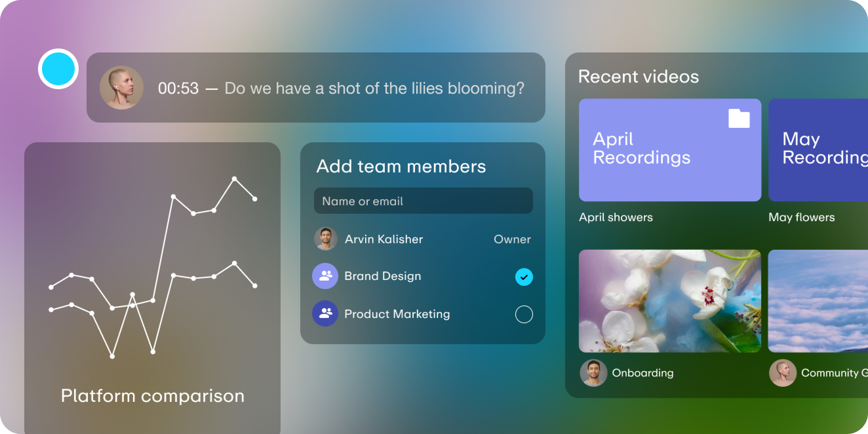The height and width of the screenshot is (434, 868).
Task: Check the Product Marketing checkbox
Action: point(523,314)
